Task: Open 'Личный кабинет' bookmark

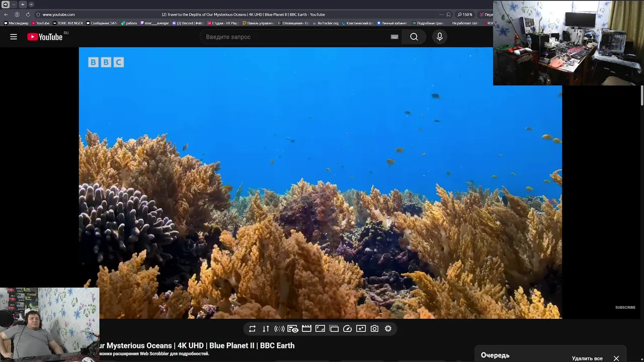Action: click(x=392, y=23)
